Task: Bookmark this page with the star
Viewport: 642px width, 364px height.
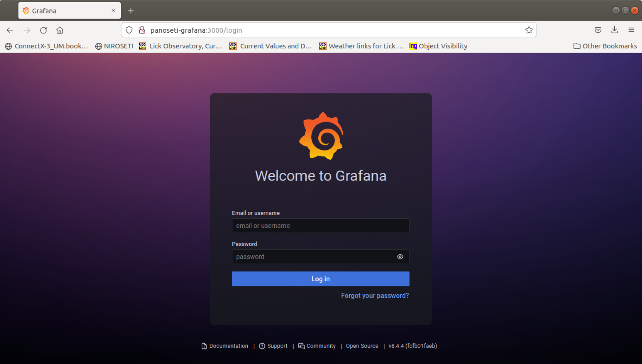Action: pyautogui.click(x=529, y=30)
